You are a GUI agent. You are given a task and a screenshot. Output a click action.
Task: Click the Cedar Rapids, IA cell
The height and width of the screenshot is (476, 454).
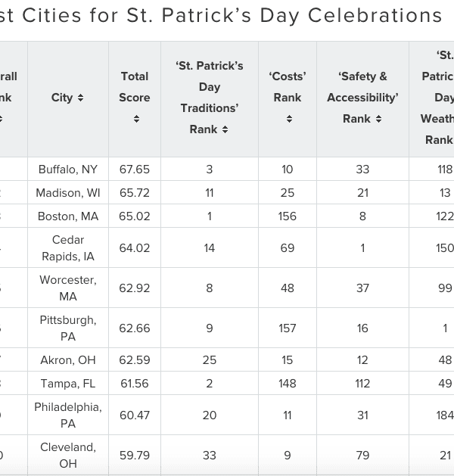68,248
